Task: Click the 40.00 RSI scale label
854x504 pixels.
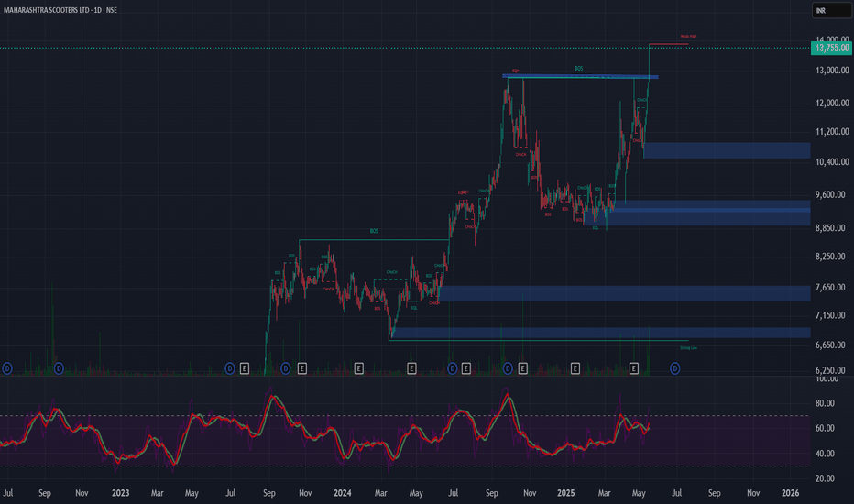Action: (825, 454)
